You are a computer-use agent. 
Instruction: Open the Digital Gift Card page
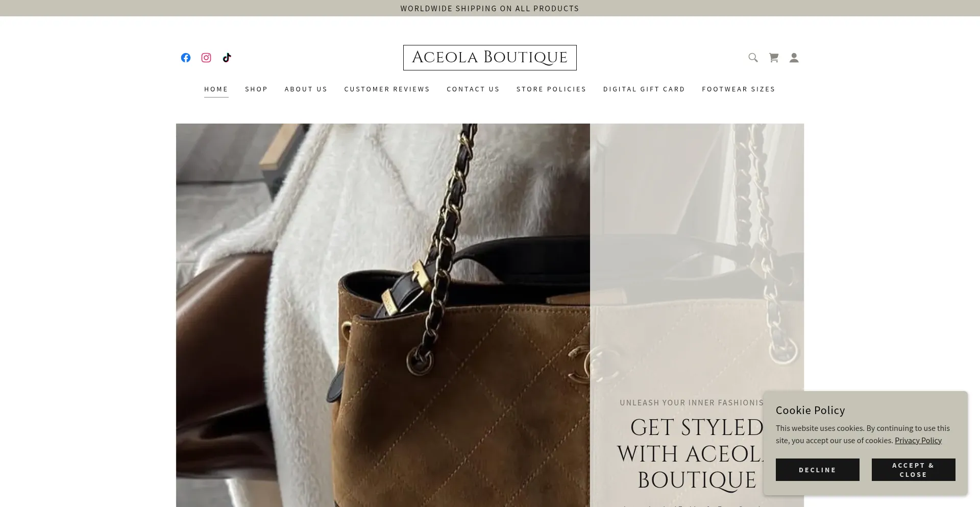pyautogui.click(x=644, y=89)
